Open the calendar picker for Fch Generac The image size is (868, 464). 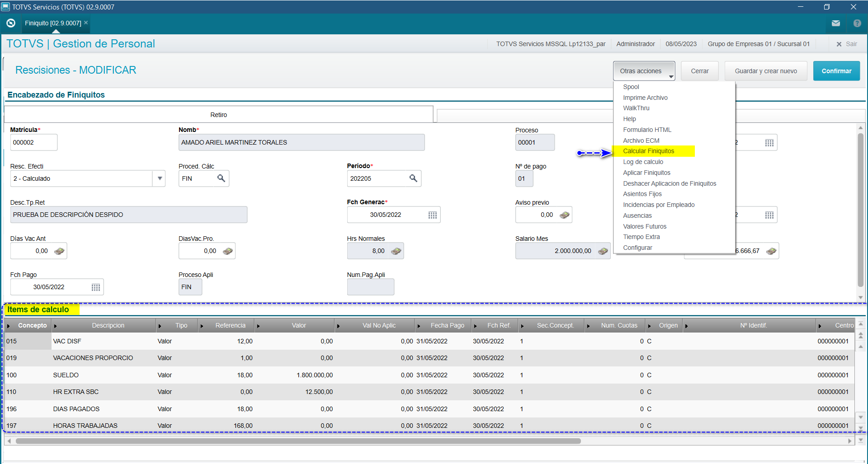[432, 215]
